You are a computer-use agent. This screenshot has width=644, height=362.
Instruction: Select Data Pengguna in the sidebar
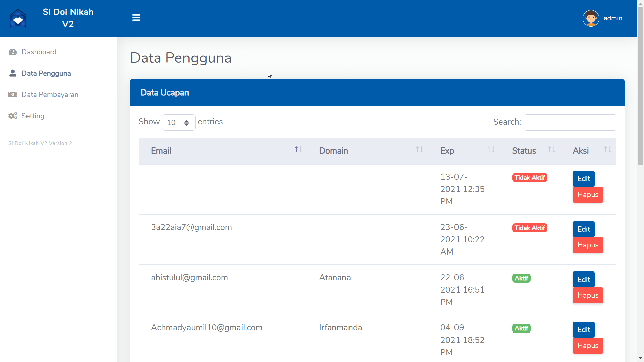point(46,73)
